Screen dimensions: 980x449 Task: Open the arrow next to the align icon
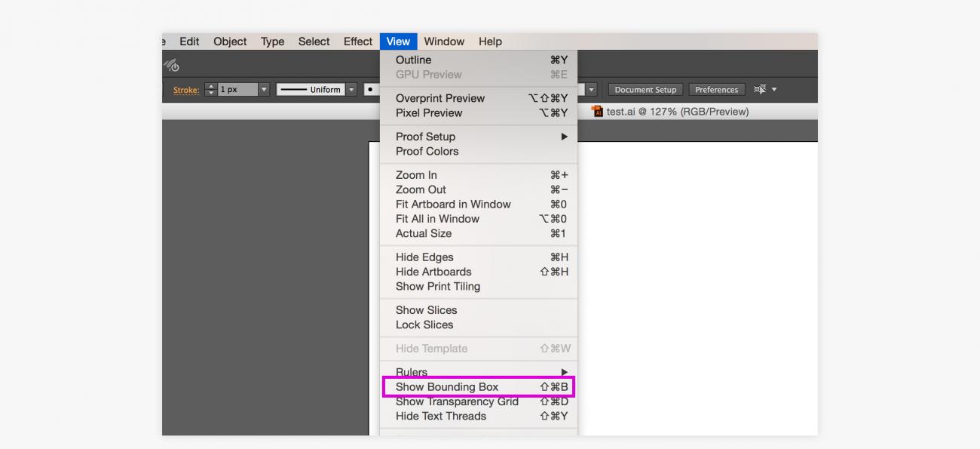click(773, 89)
